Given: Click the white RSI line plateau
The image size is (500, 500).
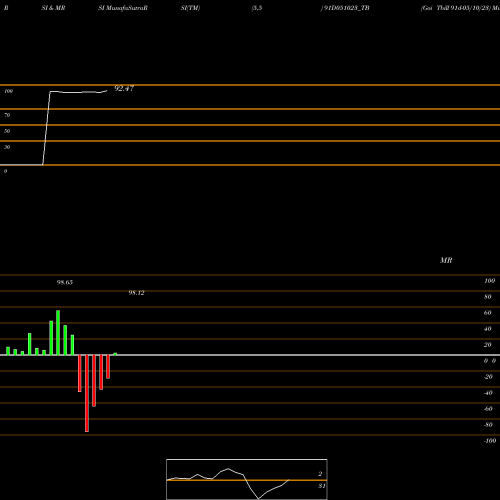Looking at the screenshot, I should click(78, 92).
